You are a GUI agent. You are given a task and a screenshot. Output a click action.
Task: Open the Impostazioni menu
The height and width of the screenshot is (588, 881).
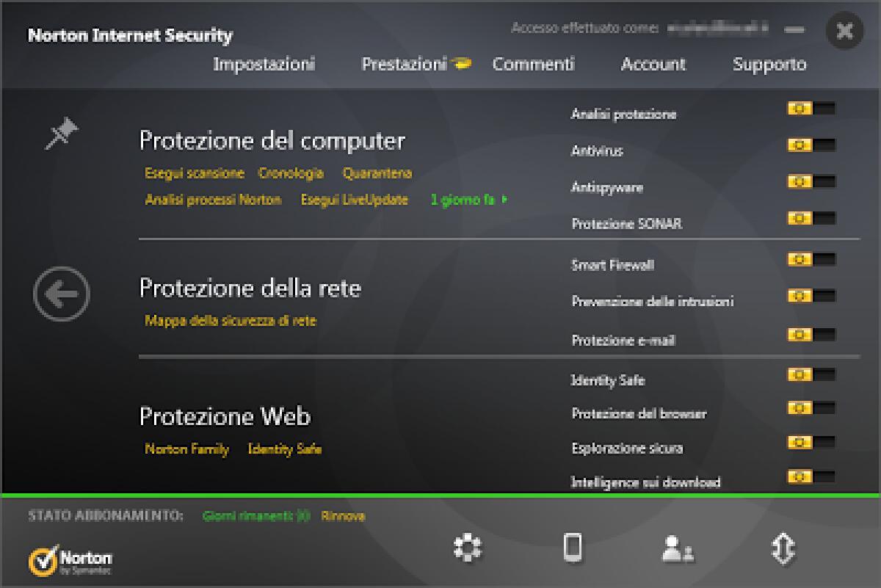264,64
